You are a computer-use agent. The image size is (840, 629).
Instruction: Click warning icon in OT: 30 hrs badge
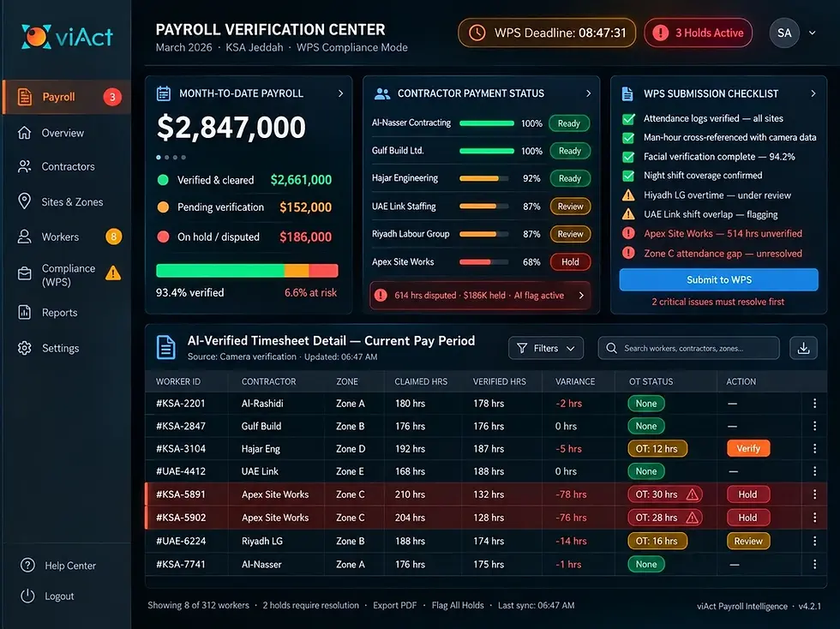point(693,494)
